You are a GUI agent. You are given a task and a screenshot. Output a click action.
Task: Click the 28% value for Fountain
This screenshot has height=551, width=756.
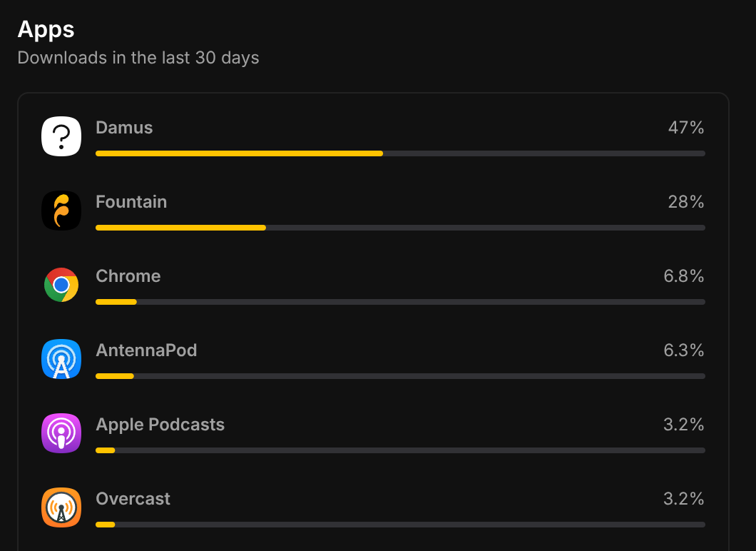click(x=686, y=202)
